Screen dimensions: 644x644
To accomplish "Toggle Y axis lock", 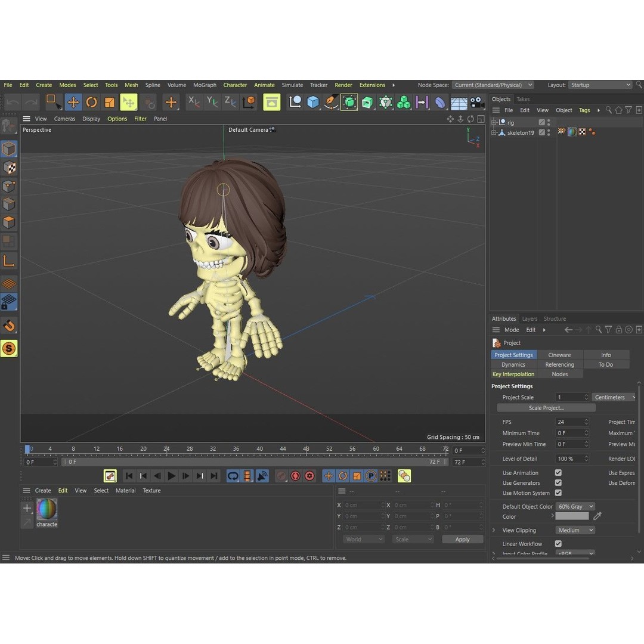I will (x=212, y=103).
